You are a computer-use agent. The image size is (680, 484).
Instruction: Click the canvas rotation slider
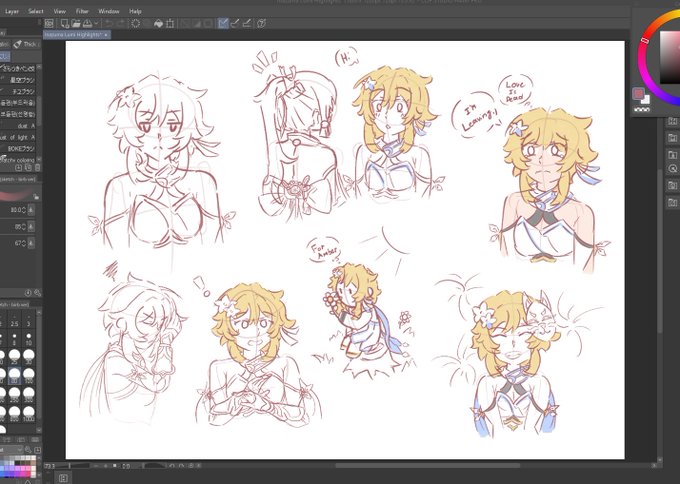pos(154,466)
